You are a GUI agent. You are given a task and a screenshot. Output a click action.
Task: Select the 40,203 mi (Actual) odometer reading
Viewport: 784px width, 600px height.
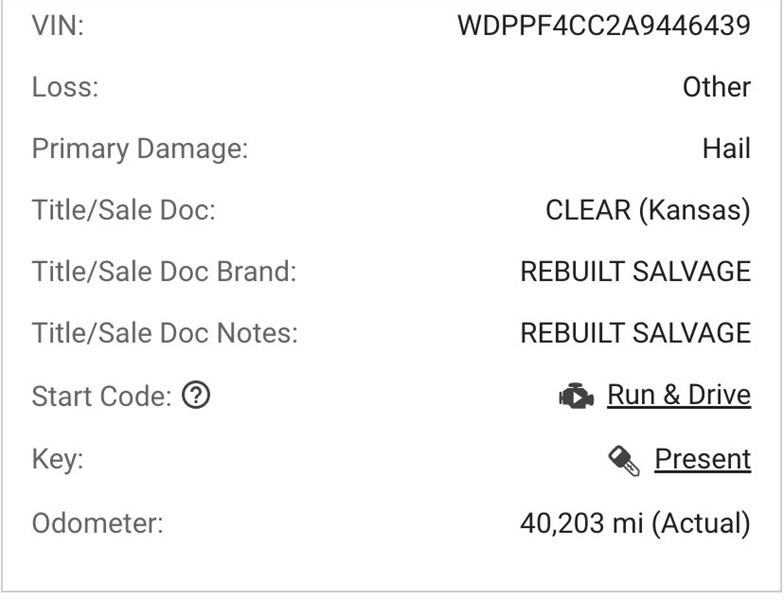[635, 523]
